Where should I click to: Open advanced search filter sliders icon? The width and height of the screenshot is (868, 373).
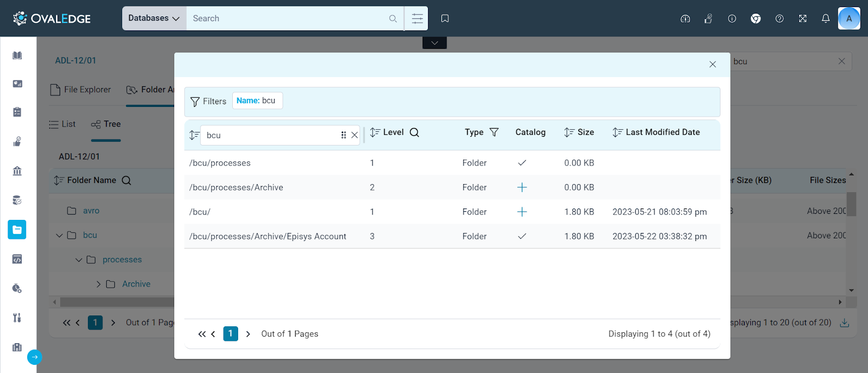click(x=417, y=18)
